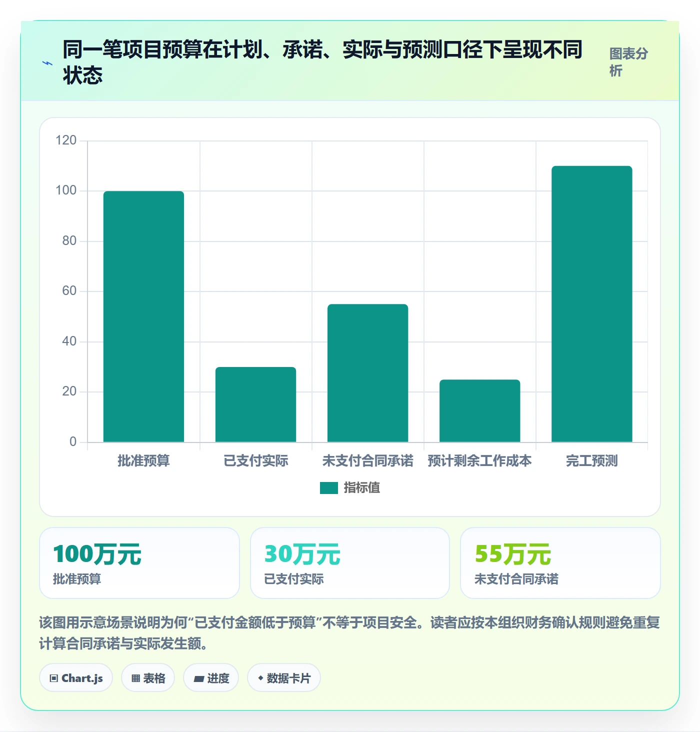Click the chart title 同一笔项目预算
This screenshot has width=700, height=732.
pyautogui.click(x=322, y=62)
